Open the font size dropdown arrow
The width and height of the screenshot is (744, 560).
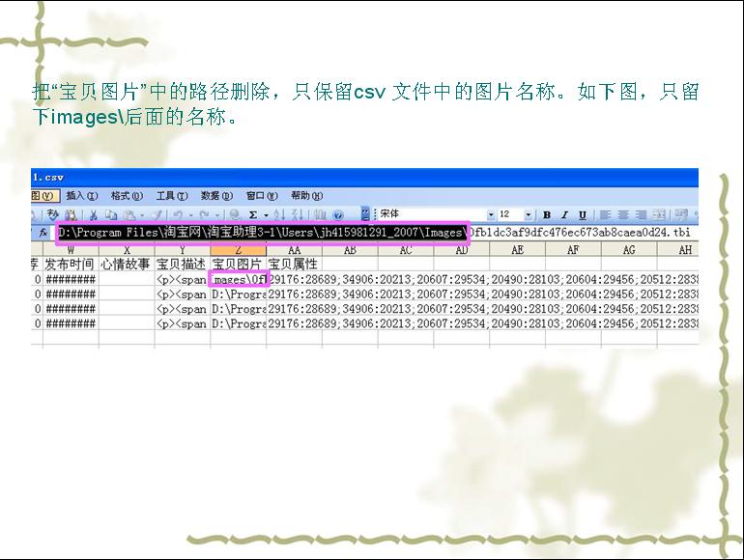click(529, 214)
